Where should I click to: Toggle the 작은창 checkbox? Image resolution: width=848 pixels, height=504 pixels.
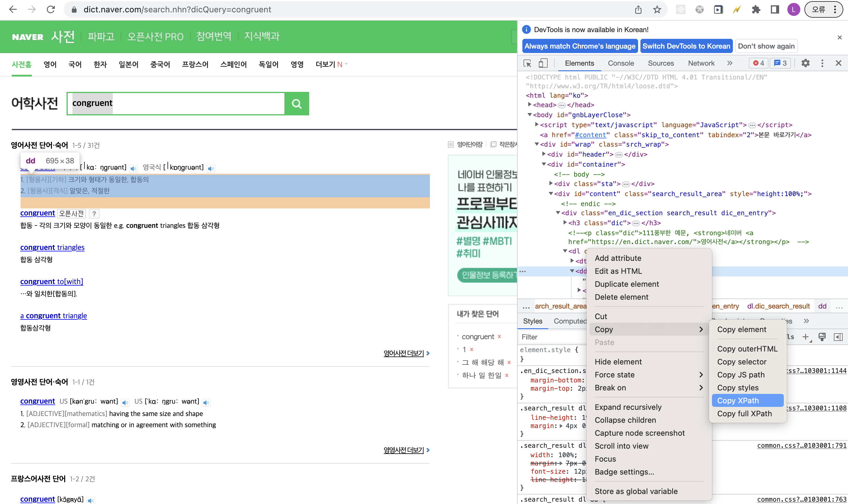coord(493,145)
